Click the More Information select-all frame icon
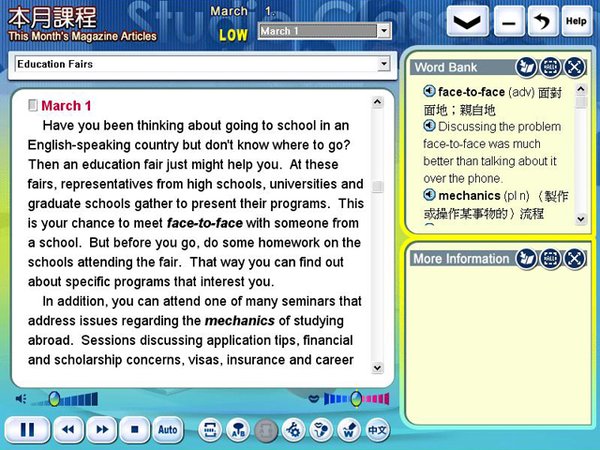The image size is (600, 450). pyautogui.click(x=550, y=259)
